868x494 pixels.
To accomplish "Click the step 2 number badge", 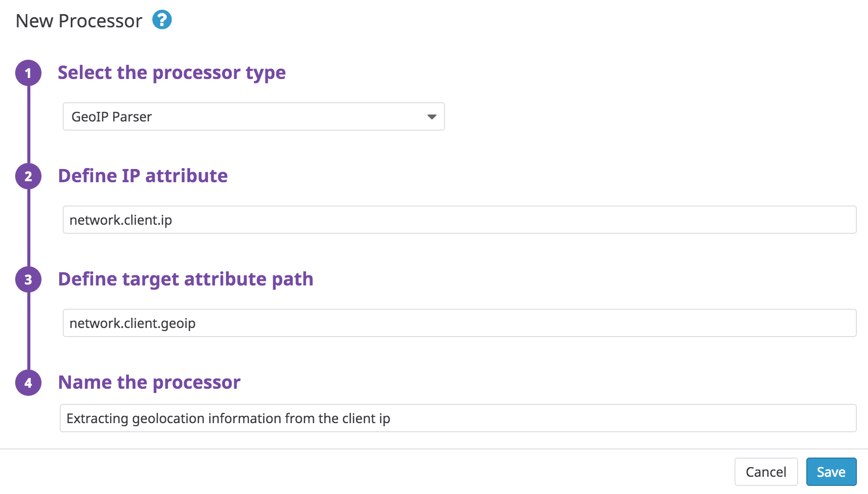I will point(28,176).
